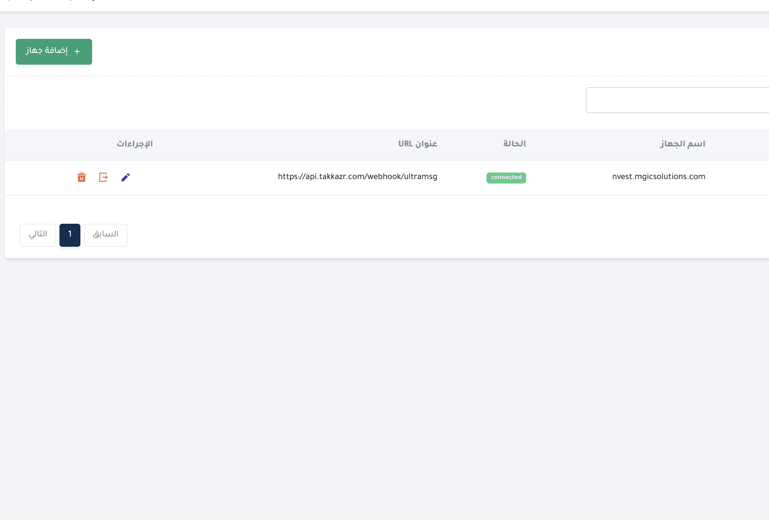Open the edit form for the connected device

[x=125, y=177]
